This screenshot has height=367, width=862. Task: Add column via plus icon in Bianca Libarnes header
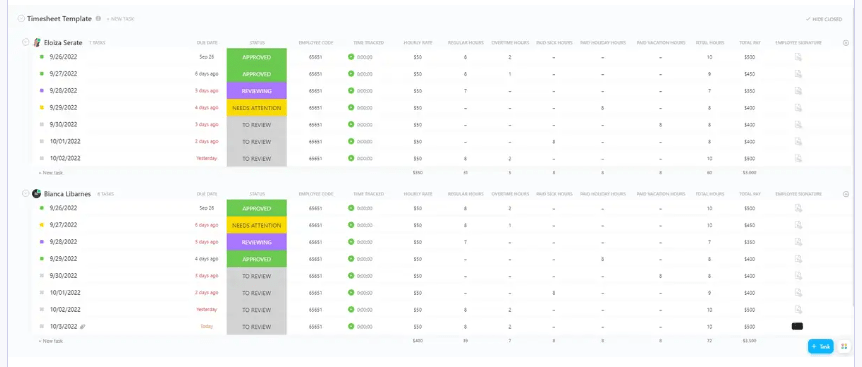point(846,194)
